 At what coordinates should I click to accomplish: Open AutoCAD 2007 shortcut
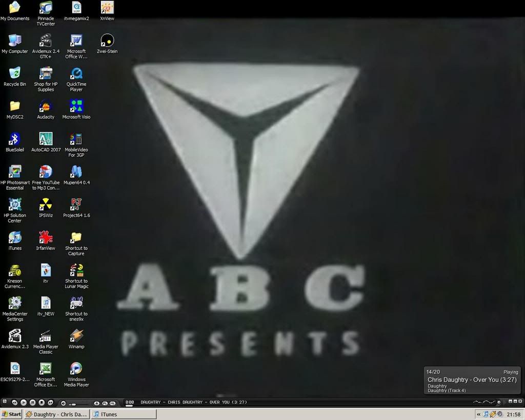46,142
